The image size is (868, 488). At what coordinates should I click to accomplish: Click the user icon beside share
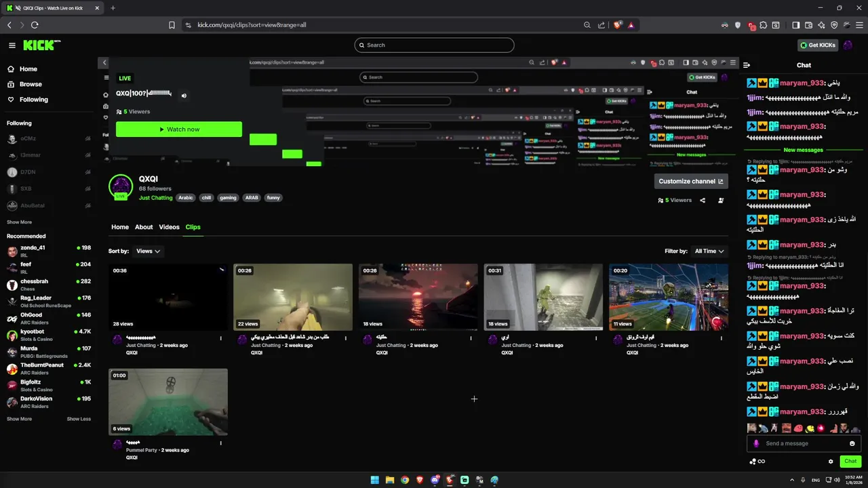click(x=721, y=201)
